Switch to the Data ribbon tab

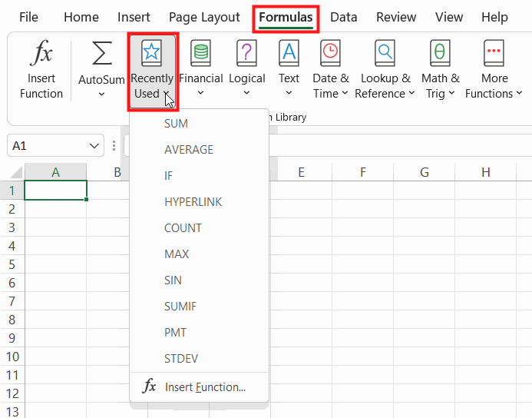click(343, 17)
